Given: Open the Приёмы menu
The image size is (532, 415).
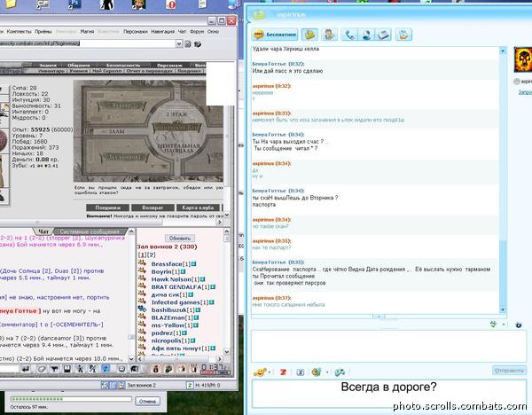Looking at the screenshot, I should [x=43, y=32].
